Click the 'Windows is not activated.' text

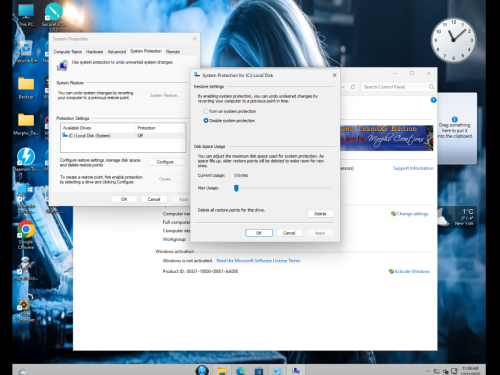pyautogui.click(x=188, y=261)
